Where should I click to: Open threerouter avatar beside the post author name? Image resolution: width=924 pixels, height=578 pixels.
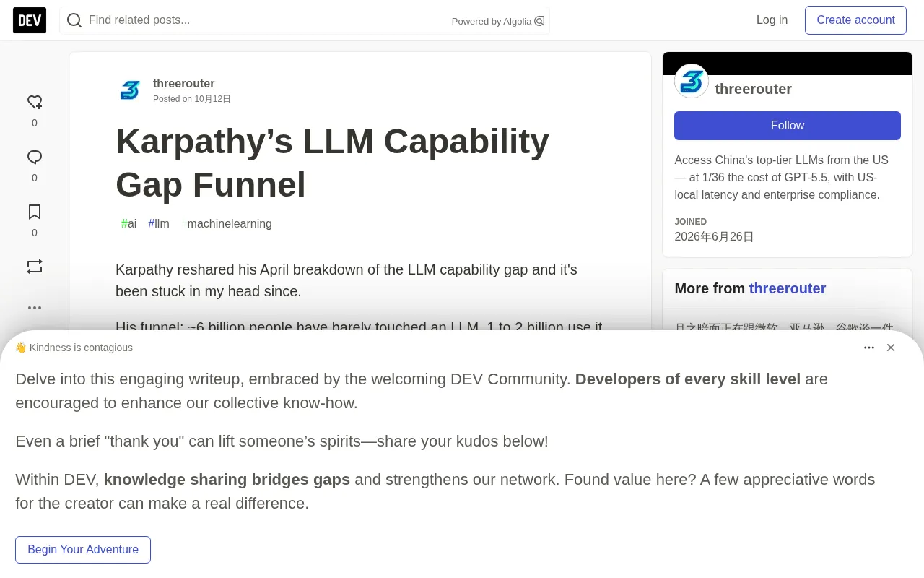pyautogui.click(x=130, y=90)
